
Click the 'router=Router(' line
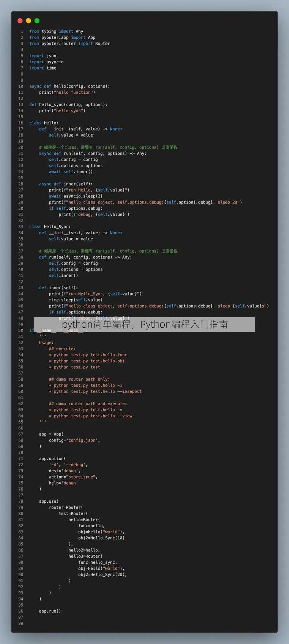pos(66,507)
